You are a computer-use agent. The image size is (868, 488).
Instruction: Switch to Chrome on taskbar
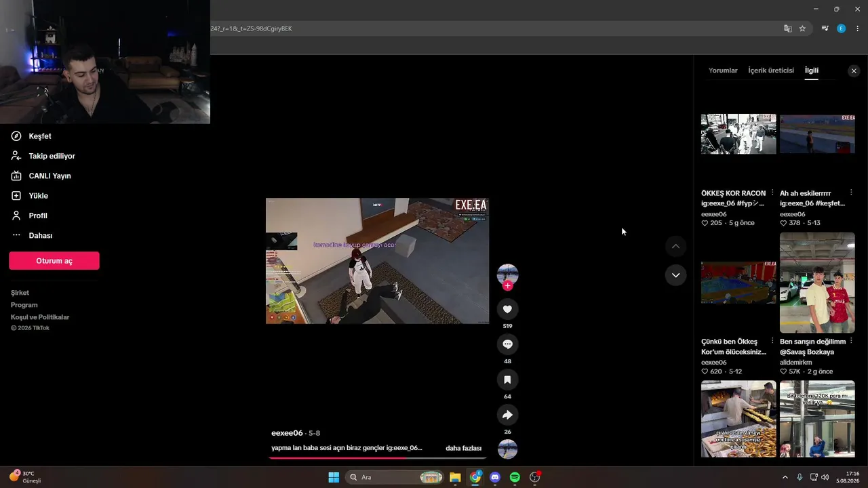pyautogui.click(x=475, y=477)
